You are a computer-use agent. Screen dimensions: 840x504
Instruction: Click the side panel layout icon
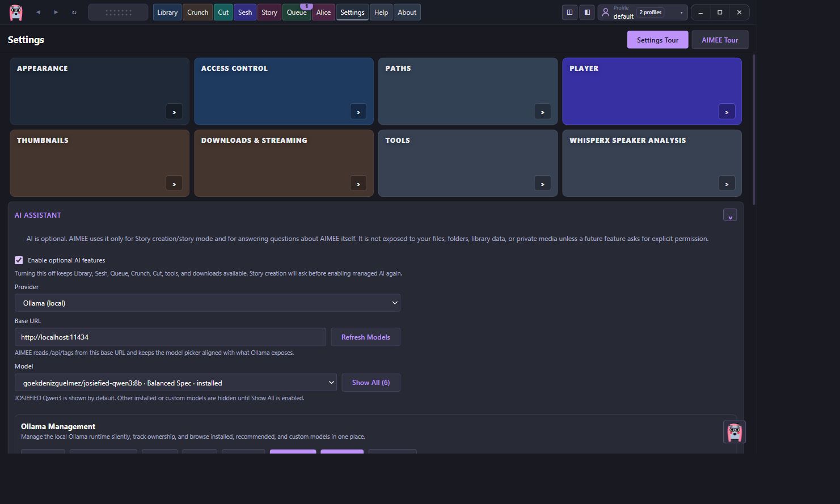587,12
